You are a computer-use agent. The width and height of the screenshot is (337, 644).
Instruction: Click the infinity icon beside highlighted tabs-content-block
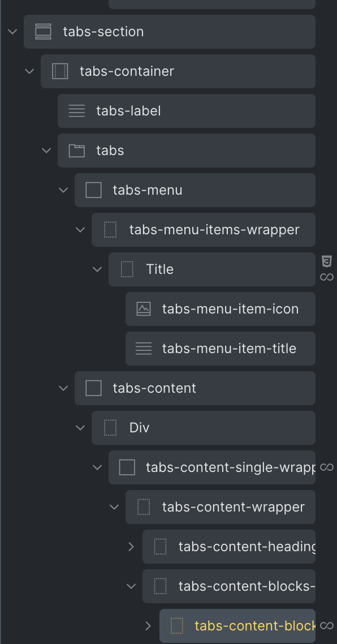coord(327,625)
